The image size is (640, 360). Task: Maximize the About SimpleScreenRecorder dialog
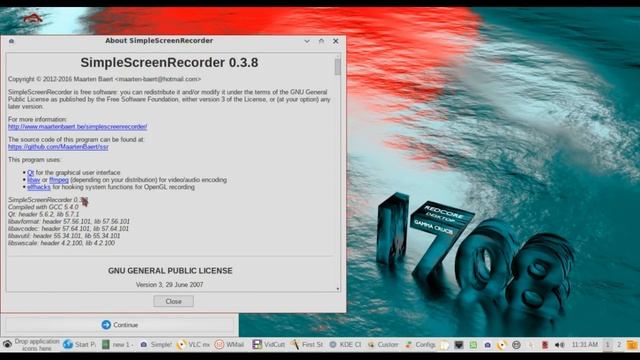tap(321, 41)
